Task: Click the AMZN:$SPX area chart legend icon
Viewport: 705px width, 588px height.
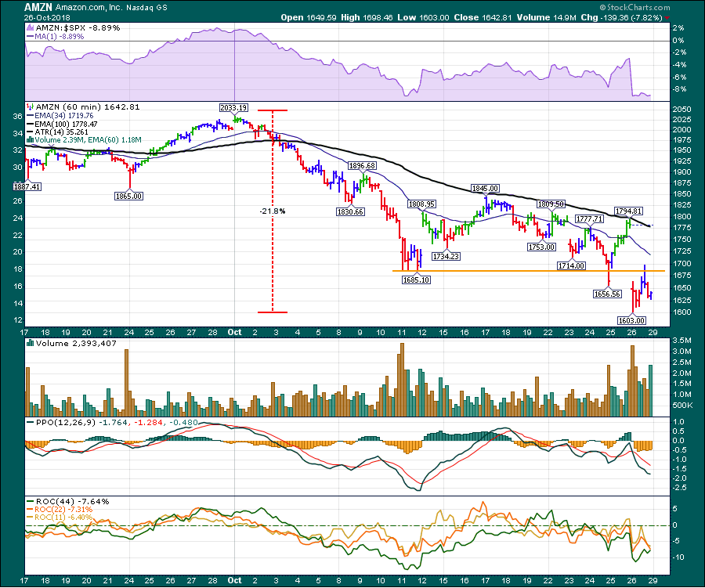Action: coord(29,27)
